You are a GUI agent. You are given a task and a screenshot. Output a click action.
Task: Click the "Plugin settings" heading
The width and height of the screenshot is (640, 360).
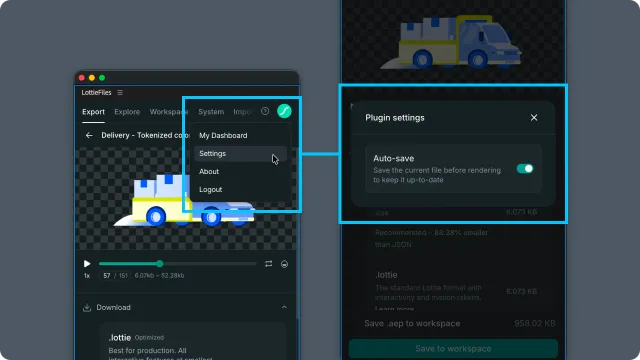[x=395, y=118]
